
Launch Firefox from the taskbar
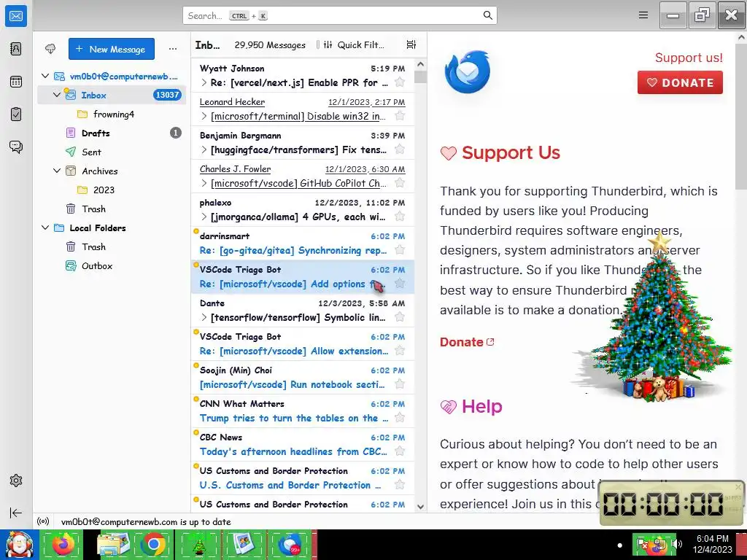pyautogui.click(x=63, y=544)
